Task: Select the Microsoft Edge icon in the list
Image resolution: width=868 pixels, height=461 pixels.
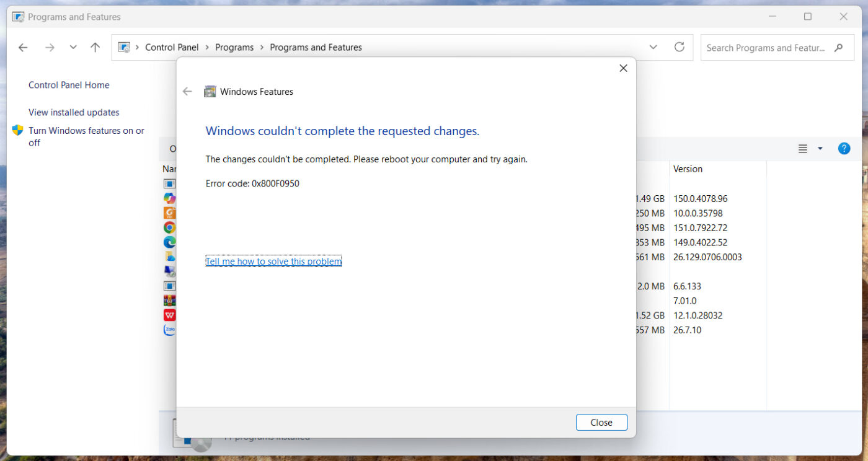Action: tap(169, 242)
